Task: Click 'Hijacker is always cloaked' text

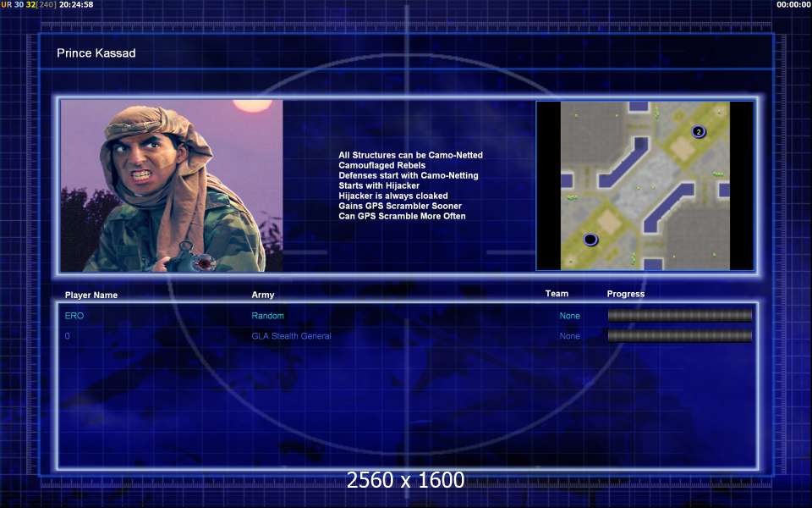Action: click(393, 196)
